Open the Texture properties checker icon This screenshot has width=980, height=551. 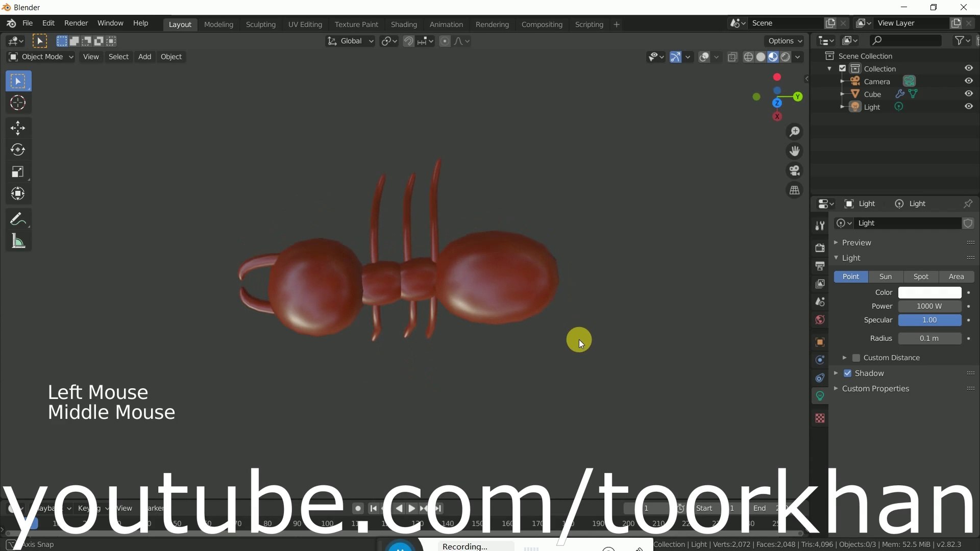[820, 418]
